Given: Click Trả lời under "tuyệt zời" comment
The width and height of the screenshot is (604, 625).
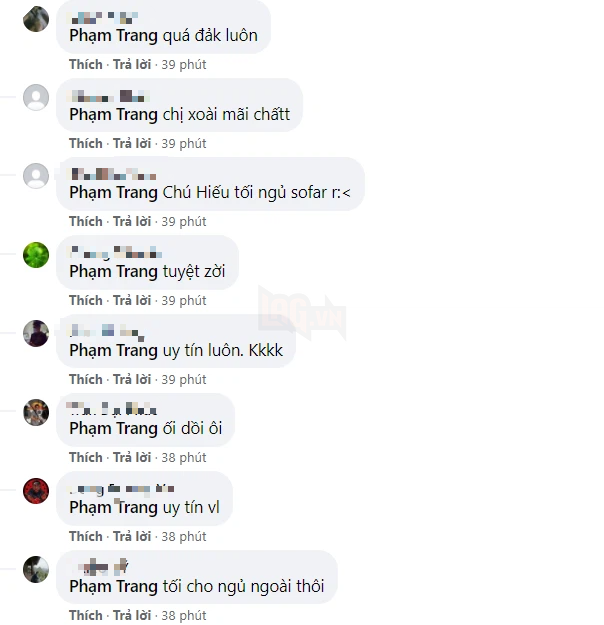Looking at the screenshot, I should point(132,300).
